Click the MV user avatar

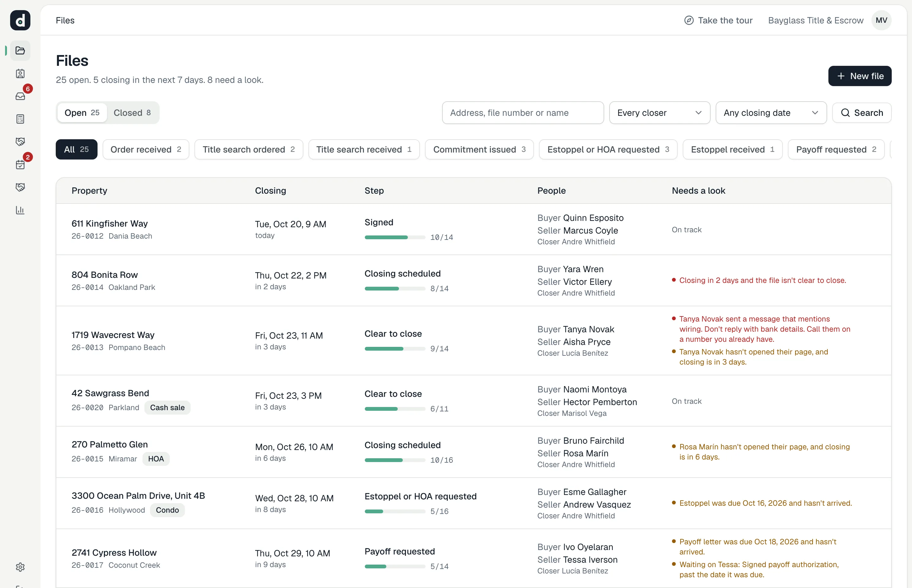881,20
